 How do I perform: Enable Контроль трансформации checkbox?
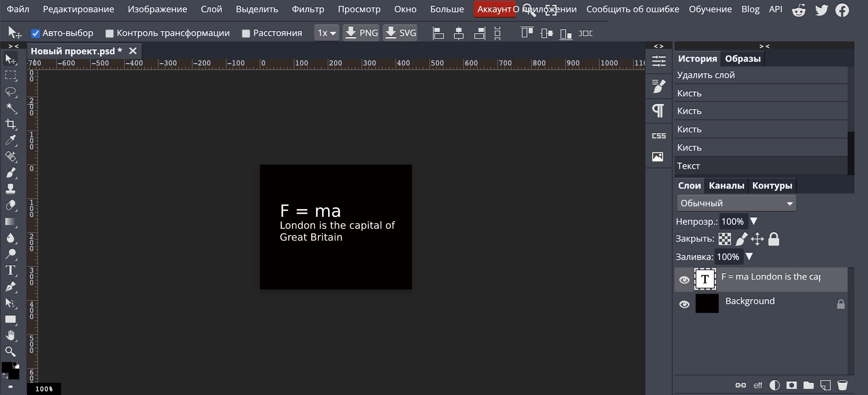tap(109, 33)
